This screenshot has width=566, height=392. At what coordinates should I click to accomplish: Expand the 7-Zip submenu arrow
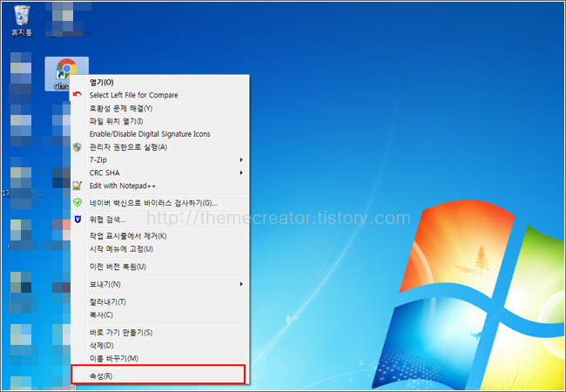[241, 159]
